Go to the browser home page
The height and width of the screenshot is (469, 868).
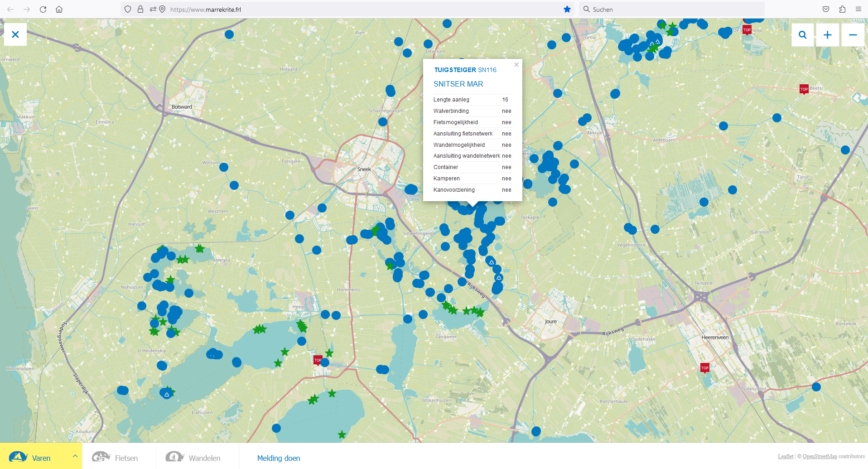pyautogui.click(x=59, y=10)
